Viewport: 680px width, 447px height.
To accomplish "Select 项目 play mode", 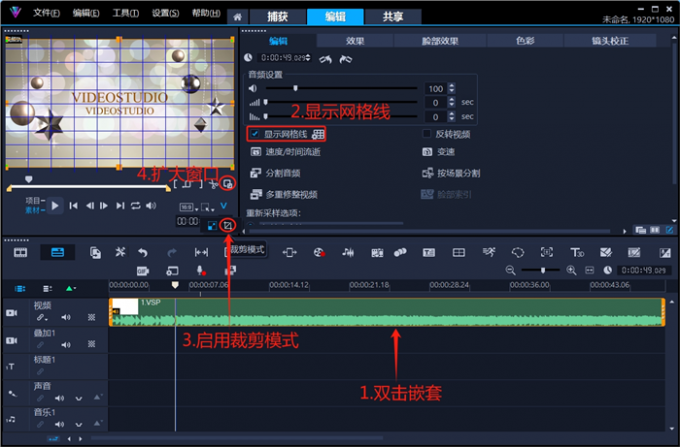I will [x=34, y=200].
